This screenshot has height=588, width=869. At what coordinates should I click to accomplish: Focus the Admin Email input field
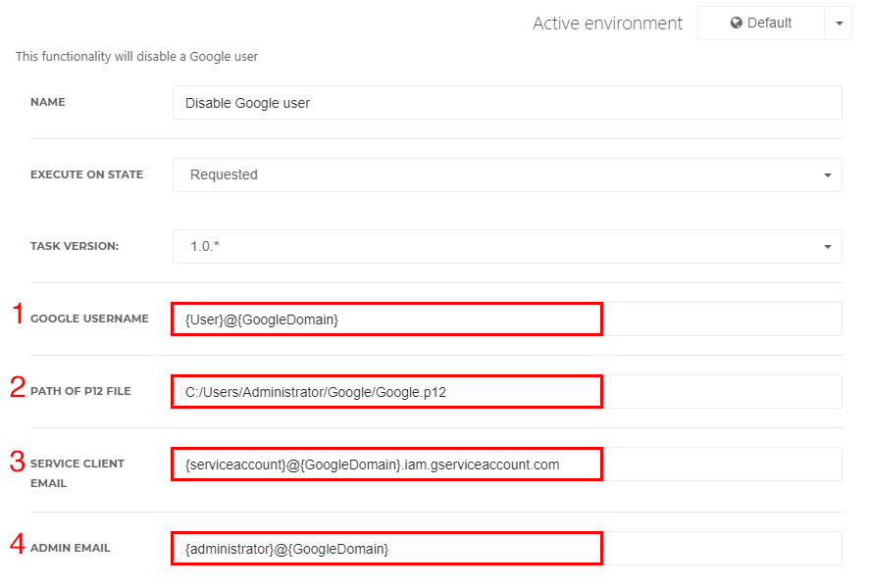click(507, 548)
